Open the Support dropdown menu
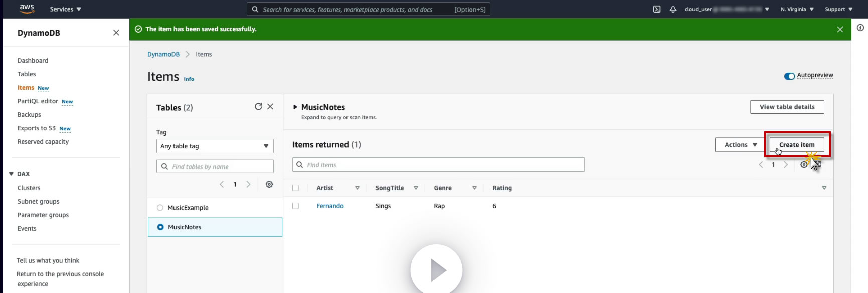Image resolution: width=868 pixels, height=293 pixels. [838, 9]
